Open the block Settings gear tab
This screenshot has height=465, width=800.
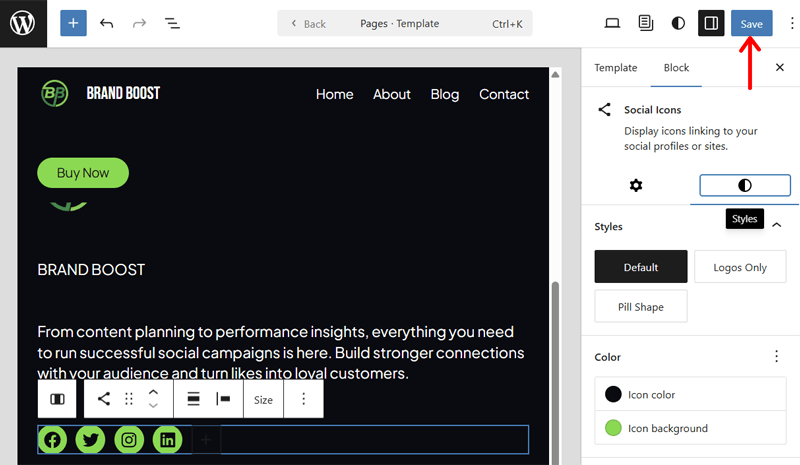point(636,185)
